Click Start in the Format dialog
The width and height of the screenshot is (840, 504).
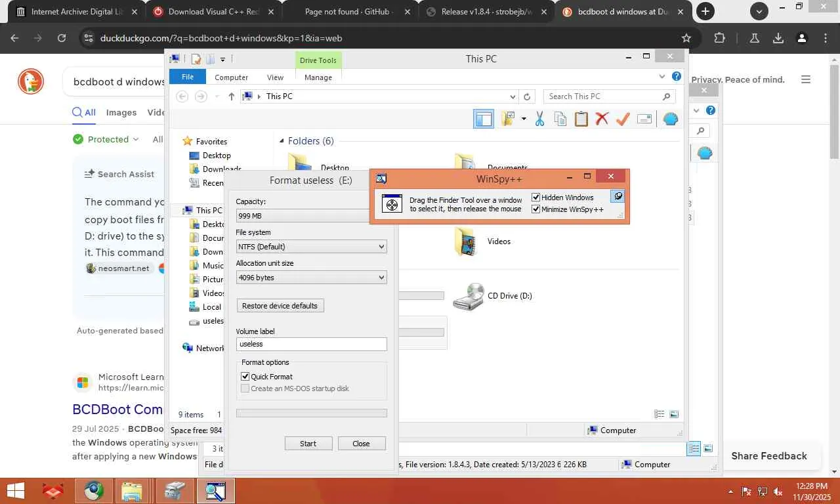[308, 444]
